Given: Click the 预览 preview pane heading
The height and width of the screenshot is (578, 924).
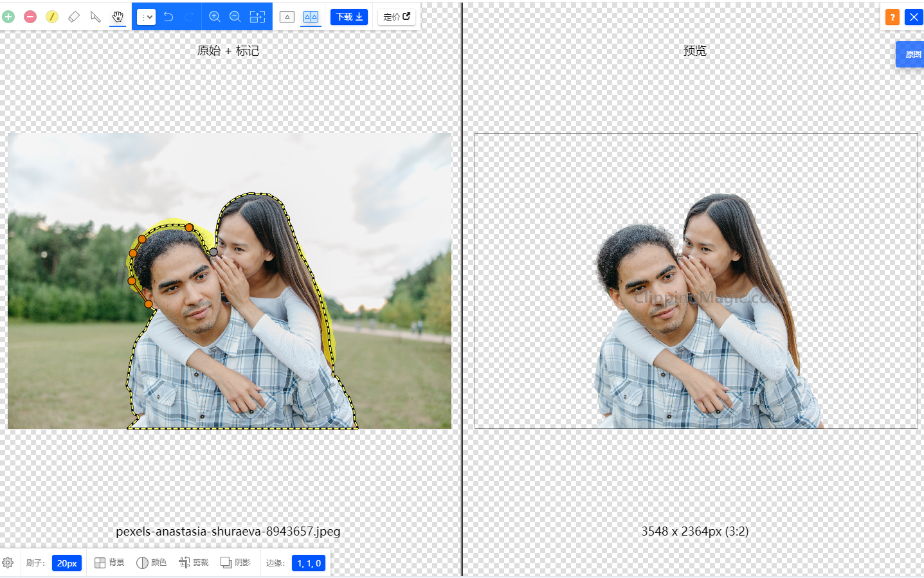Looking at the screenshot, I should pyautogui.click(x=695, y=51).
